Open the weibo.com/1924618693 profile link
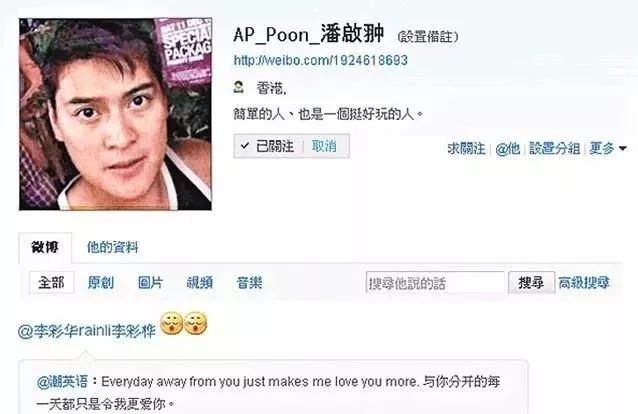 [321, 60]
